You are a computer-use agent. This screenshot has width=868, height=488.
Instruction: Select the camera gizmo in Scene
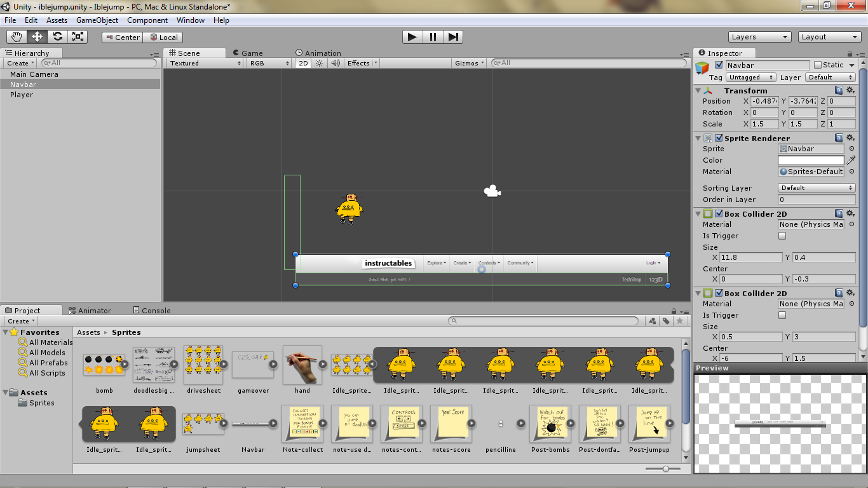[492, 191]
